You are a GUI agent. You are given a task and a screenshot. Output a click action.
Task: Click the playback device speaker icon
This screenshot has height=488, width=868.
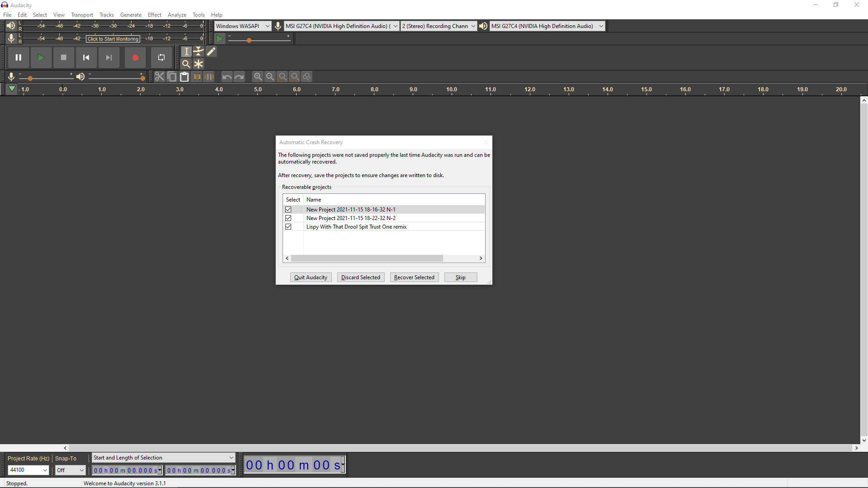pyautogui.click(x=483, y=26)
